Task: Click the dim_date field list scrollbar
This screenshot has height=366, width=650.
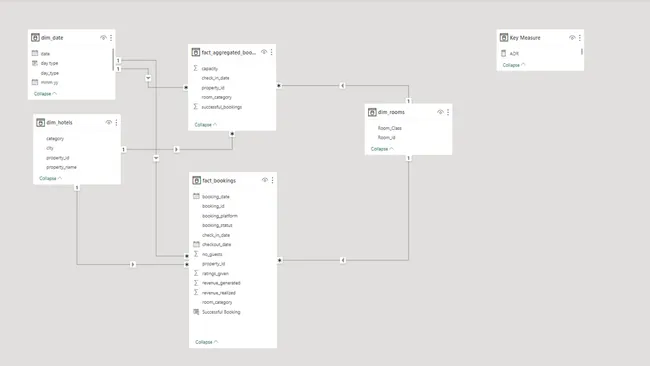Action: click(x=113, y=59)
